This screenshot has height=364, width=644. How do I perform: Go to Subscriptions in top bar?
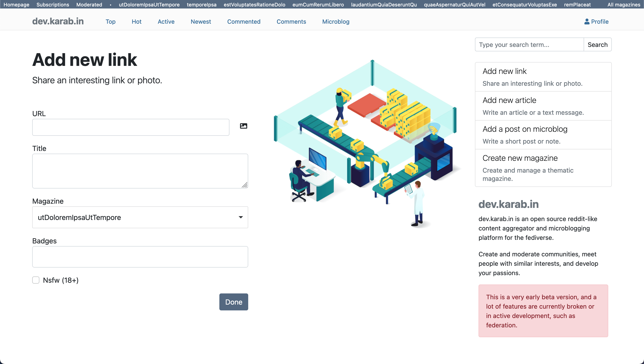tap(53, 4)
